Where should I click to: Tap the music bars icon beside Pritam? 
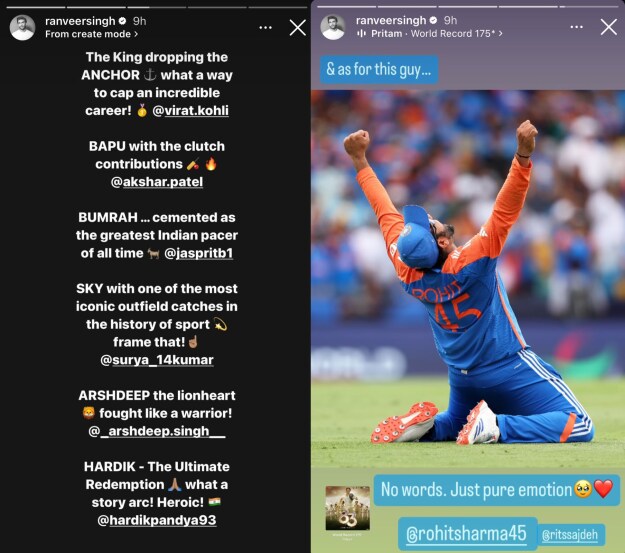pos(362,33)
